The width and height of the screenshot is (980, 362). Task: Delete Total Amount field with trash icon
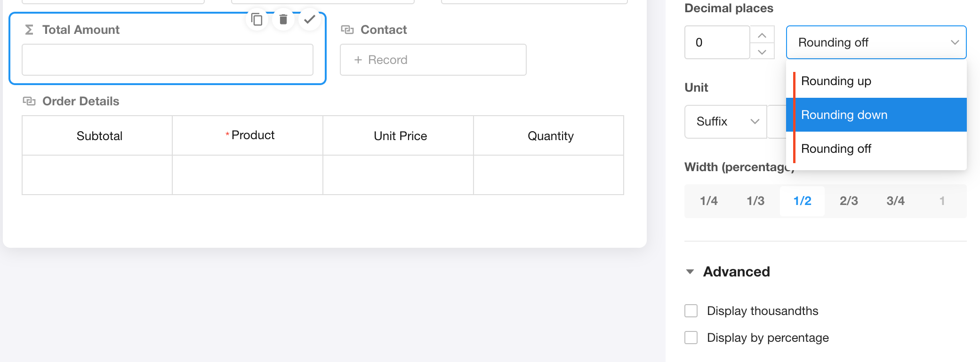[283, 19]
